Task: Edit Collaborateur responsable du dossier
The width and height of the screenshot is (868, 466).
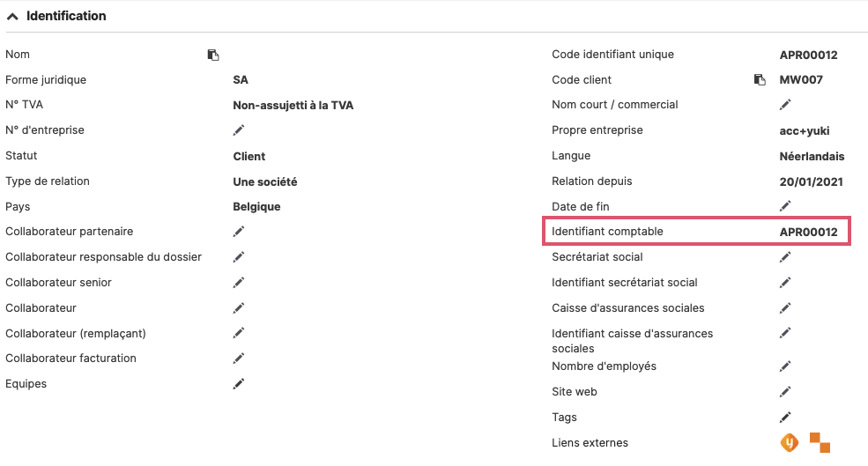Action: point(239,257)
